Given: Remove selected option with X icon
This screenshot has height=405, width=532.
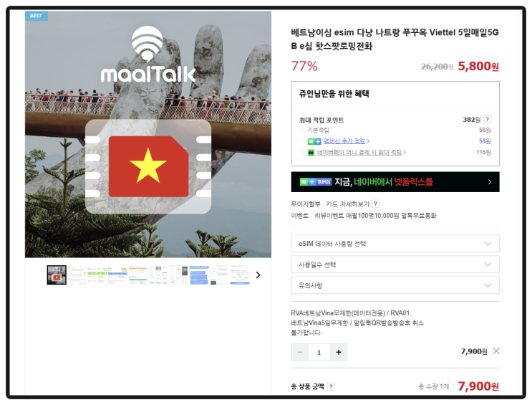Looking at the screenshot, I should click(x=496, y=351).
